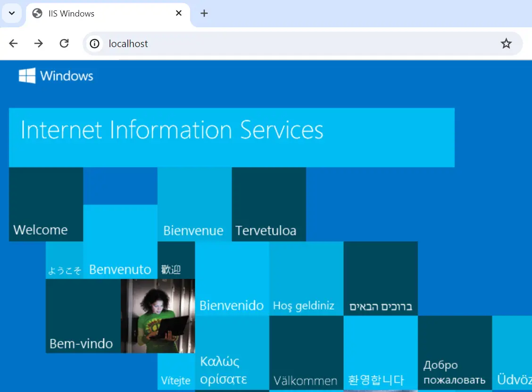The image size is (532, 392).
Task: Click the Bienvenido tile
Action: [232, 278]
